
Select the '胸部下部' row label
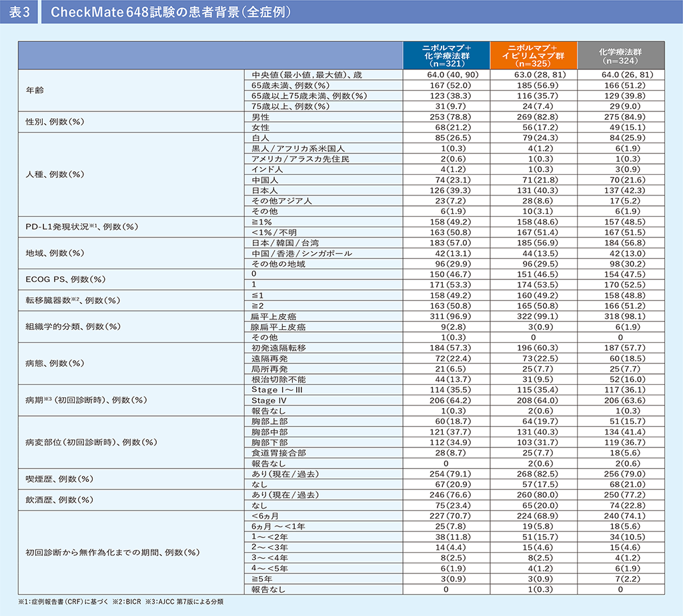click(269, 442)
